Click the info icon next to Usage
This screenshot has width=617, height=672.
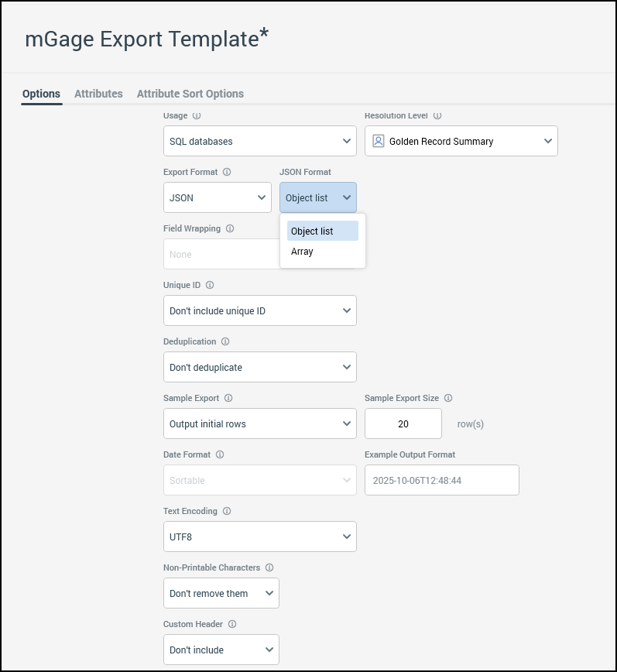196,116
